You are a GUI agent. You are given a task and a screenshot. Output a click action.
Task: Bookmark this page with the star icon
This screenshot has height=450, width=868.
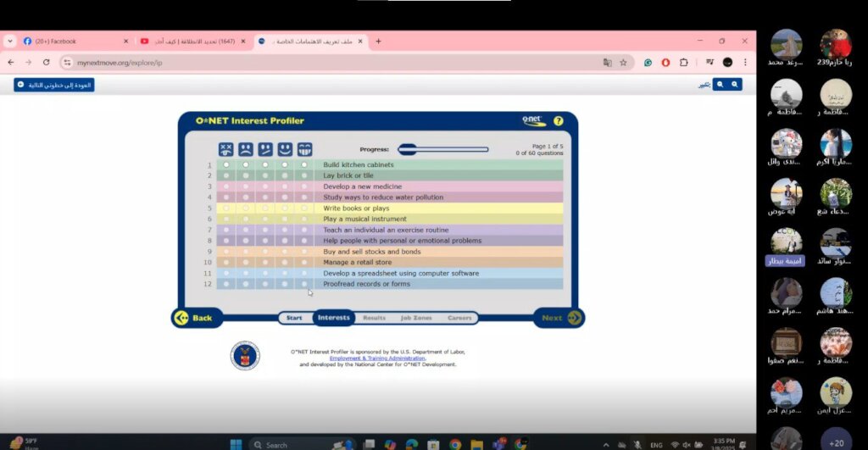(623, 63)
